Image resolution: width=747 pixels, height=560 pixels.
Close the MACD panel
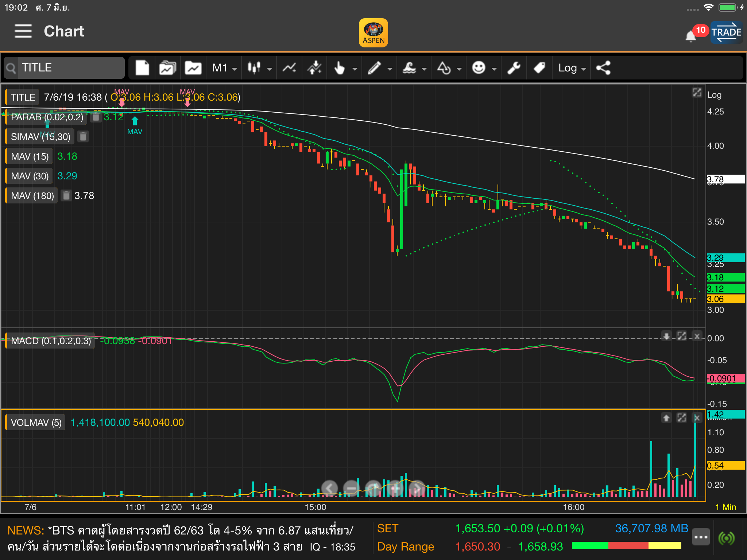coord(697,336)
